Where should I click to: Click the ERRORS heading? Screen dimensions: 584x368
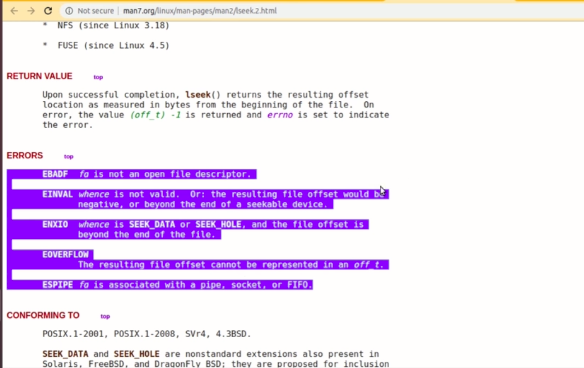pyautogui.click(x=25, y=155)
